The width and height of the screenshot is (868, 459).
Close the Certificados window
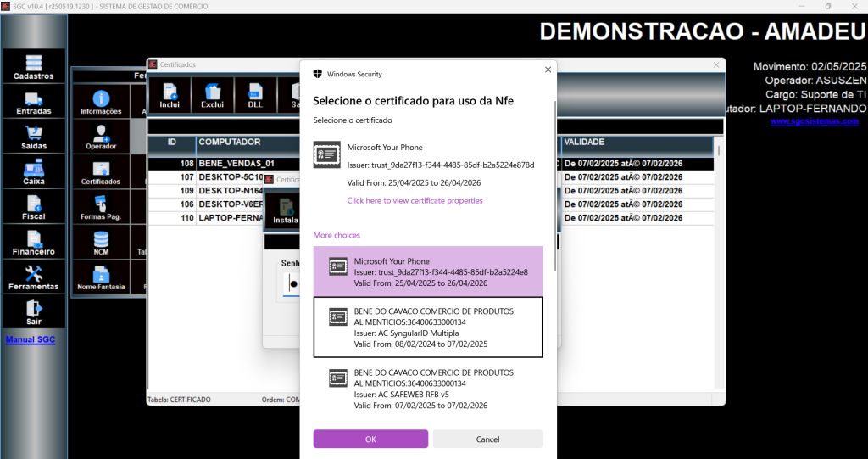pyautogui.click(x=715, y=64)
